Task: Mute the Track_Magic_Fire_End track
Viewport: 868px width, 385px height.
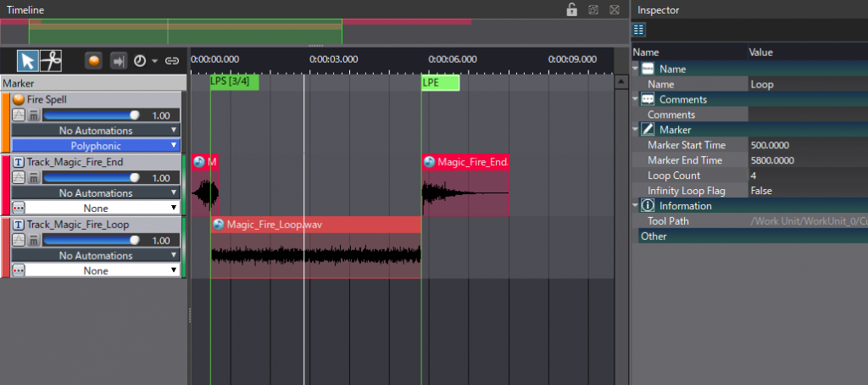Action: point(33,178)
